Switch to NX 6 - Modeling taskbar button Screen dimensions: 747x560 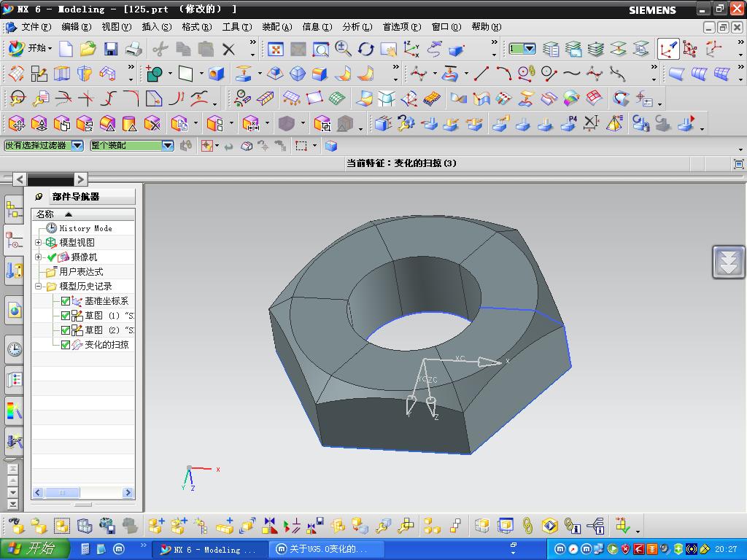(x=209, y=550)
